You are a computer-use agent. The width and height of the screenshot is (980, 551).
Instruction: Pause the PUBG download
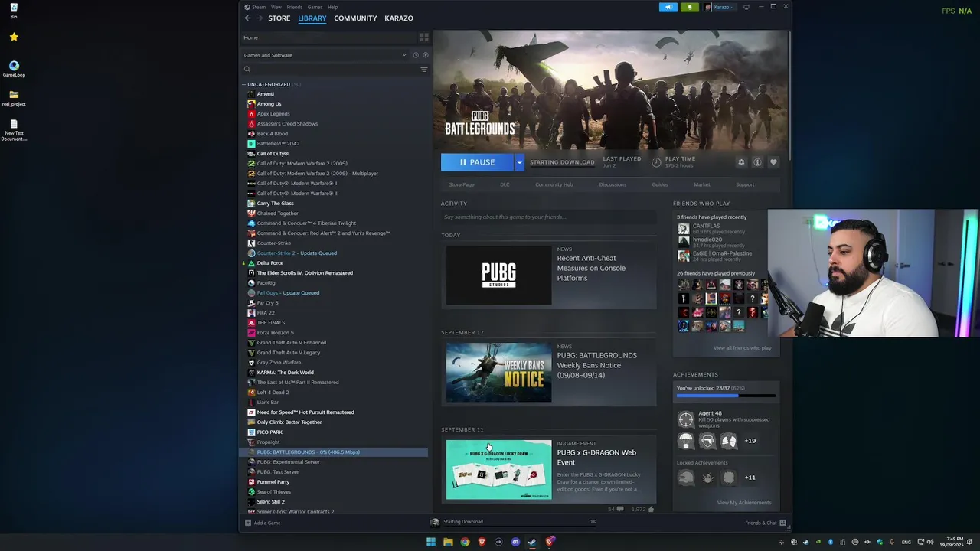pos(477,162)
